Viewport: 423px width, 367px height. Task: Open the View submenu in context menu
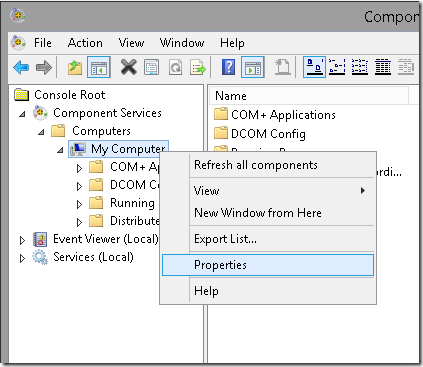tap(268, 191)
